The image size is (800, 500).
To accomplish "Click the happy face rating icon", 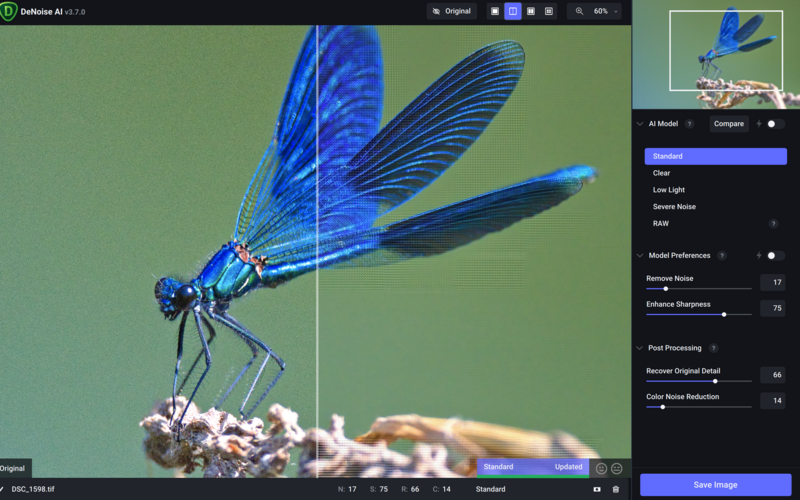I will [601, 468].
